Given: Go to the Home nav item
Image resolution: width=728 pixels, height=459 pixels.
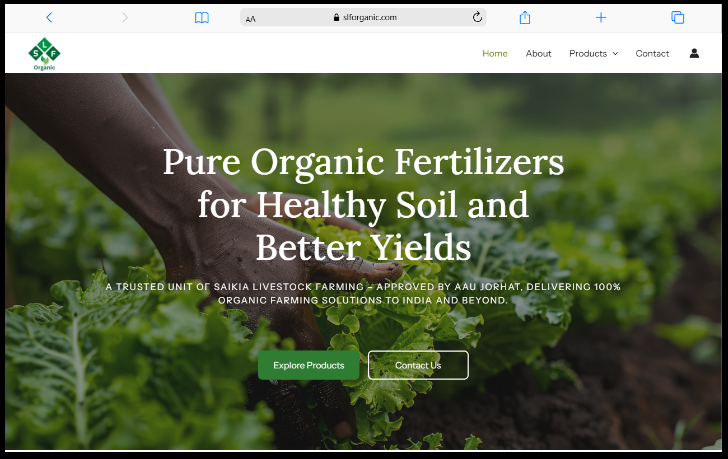Looking at the screenshot, I should (494, 54).
